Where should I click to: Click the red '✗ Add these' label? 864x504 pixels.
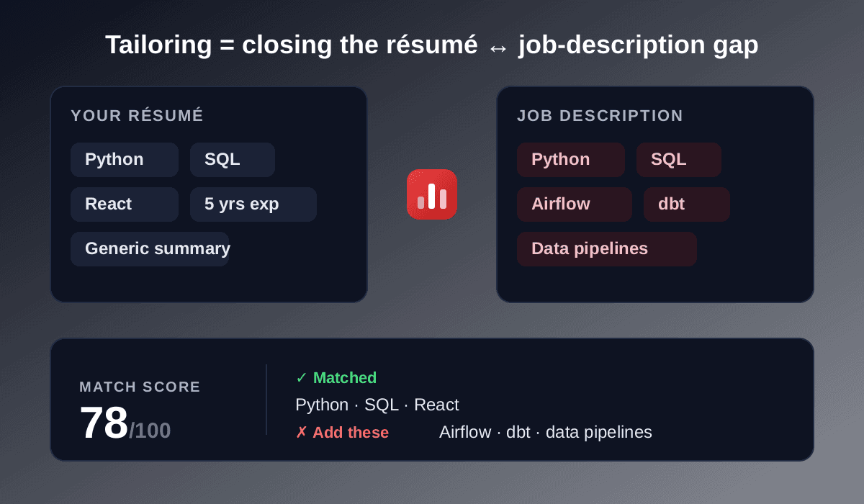pyautogui.click(x=342, y=433)
